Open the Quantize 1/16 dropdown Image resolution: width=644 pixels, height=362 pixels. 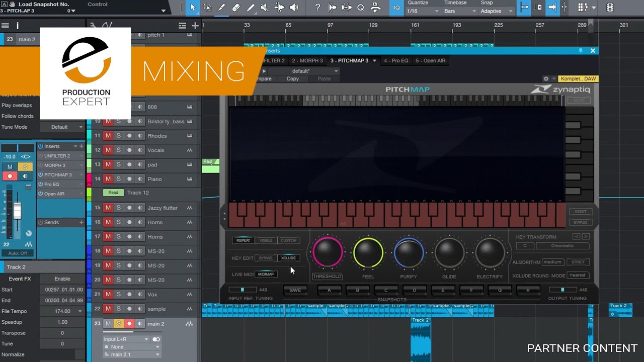click(422, 11)
